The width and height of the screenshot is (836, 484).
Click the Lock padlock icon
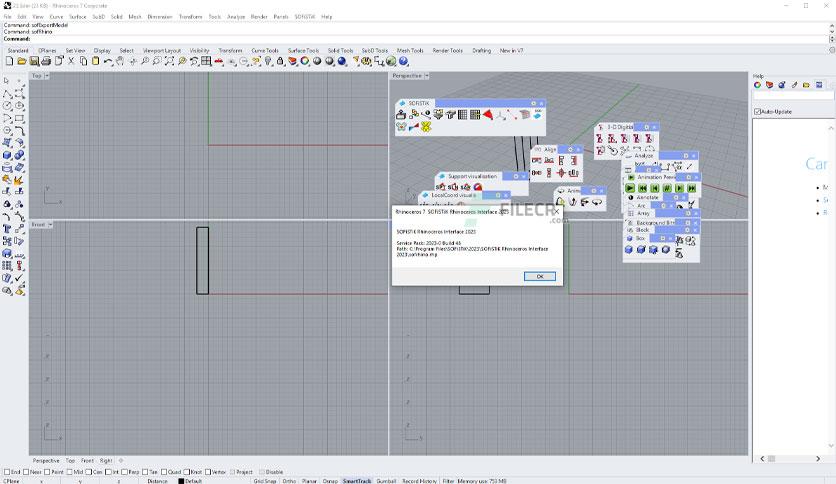click(x=280, y=61)
